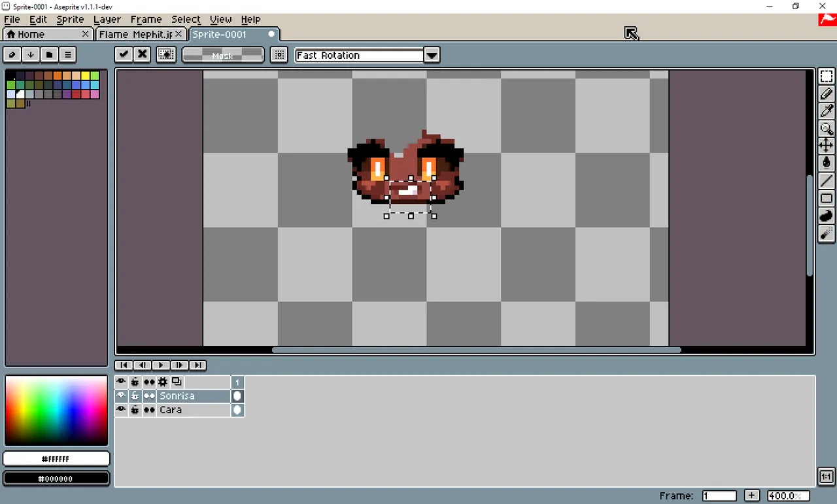Click the dotted grid pivot icon button
The height and width of the screenshot is (504, 837).
point(279,55)
